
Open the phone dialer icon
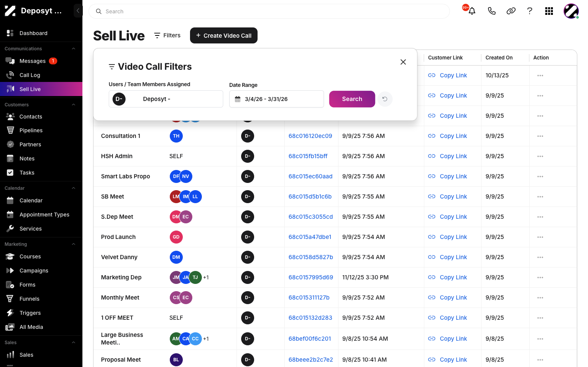[x=492, y=11]
